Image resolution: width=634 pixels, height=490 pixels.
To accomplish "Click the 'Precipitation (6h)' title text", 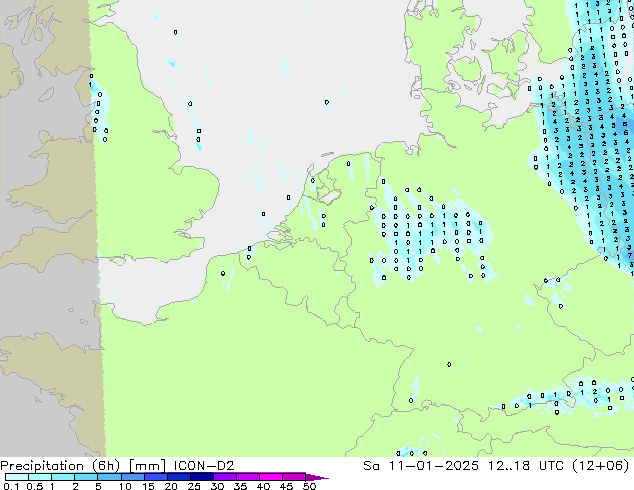I will tap(60, 466).
